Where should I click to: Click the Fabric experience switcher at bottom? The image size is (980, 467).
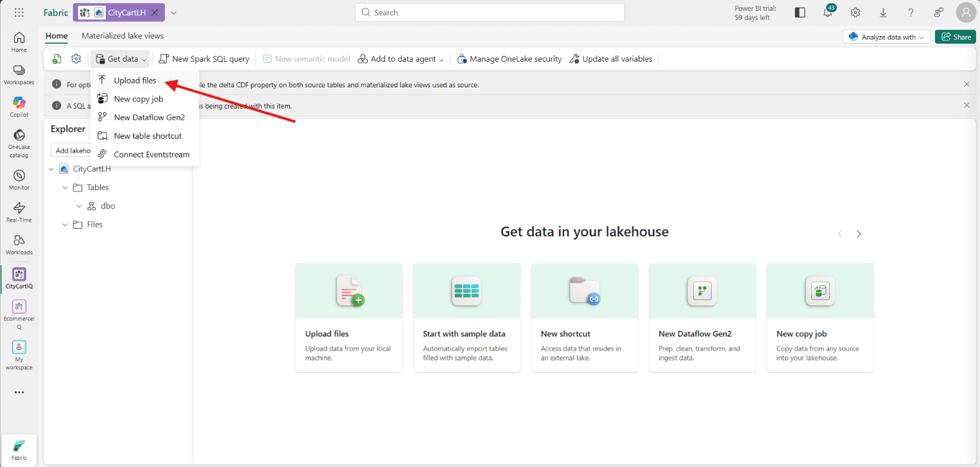pyautogui.click(x=19, y=450)
